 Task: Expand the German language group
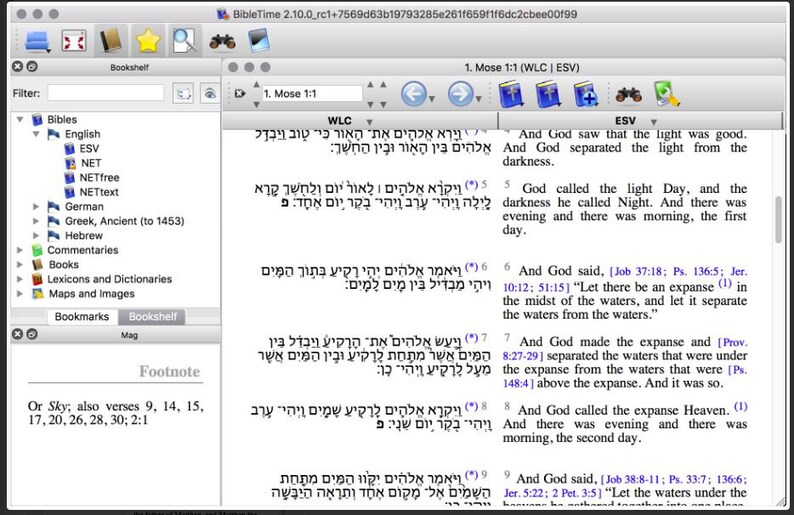tap(36, 207)
